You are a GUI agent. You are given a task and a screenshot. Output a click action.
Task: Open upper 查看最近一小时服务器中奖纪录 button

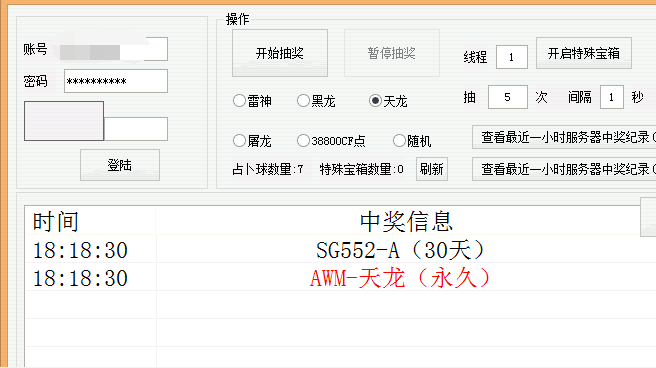tap(564, 137)
